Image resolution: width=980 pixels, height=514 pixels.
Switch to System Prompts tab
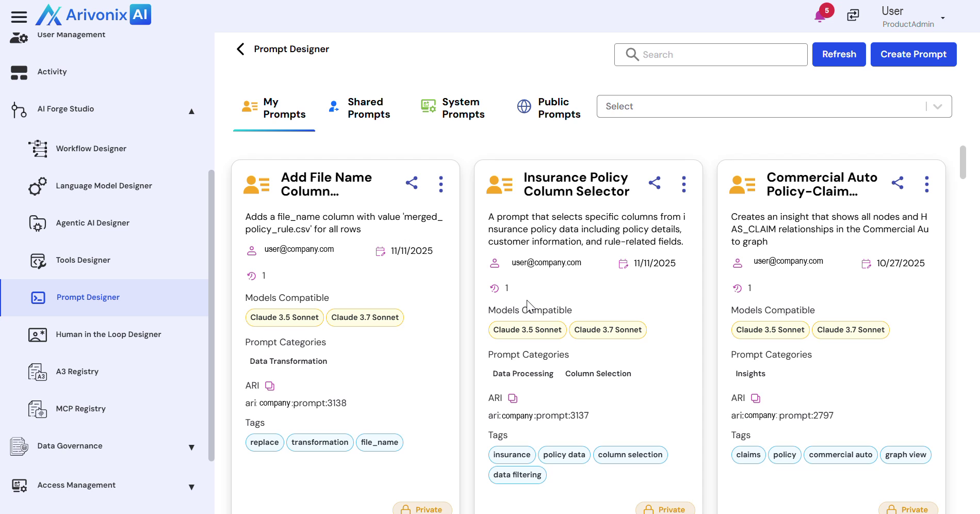(x=453, y=108)
